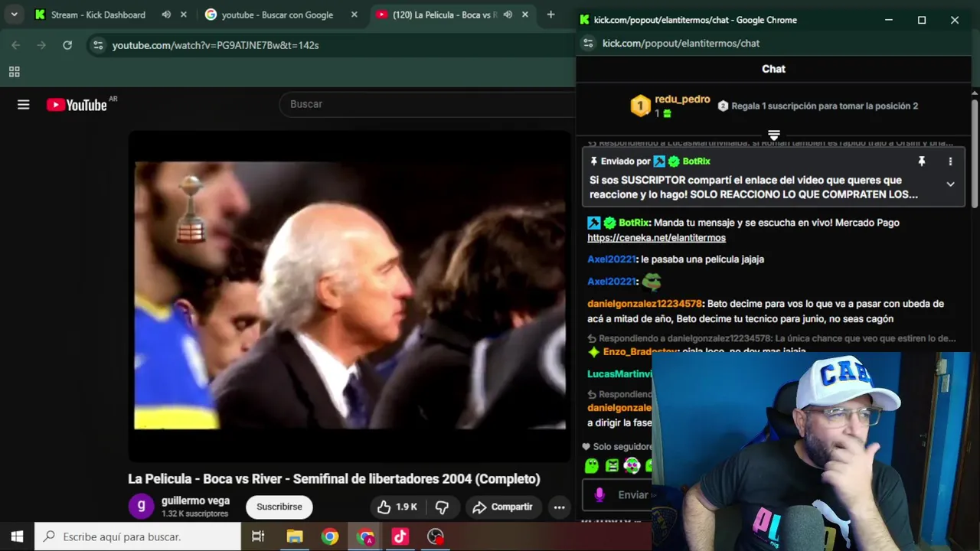
Task: Open Axel20221 profile on le pasaba message
Action: point(611,259)
